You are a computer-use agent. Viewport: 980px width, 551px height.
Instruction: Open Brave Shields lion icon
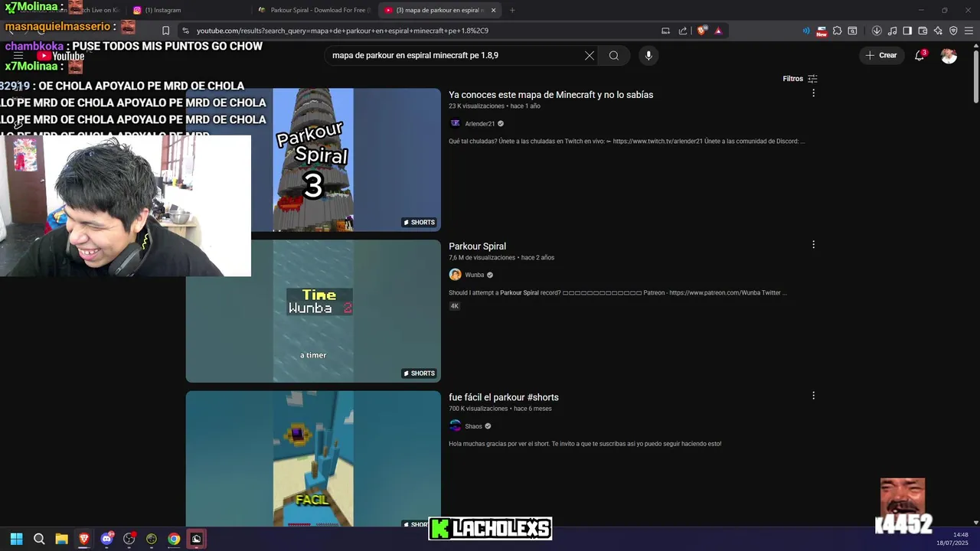coord(701,31)
